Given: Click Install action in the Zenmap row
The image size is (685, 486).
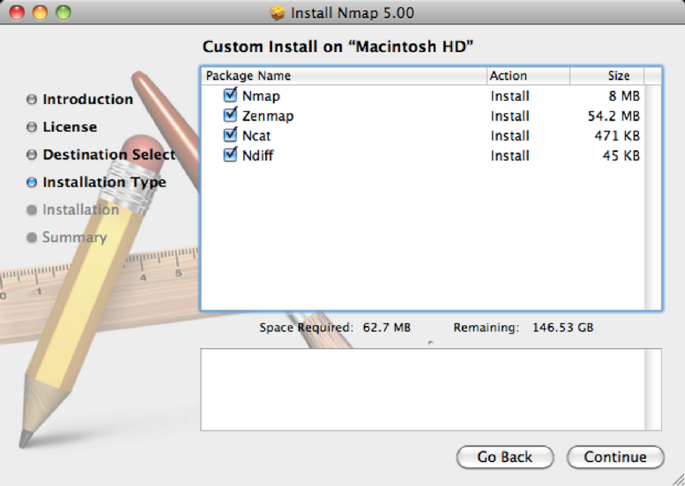Looking at the screenshot, I should pyautogui.click(x=510, y=116).
